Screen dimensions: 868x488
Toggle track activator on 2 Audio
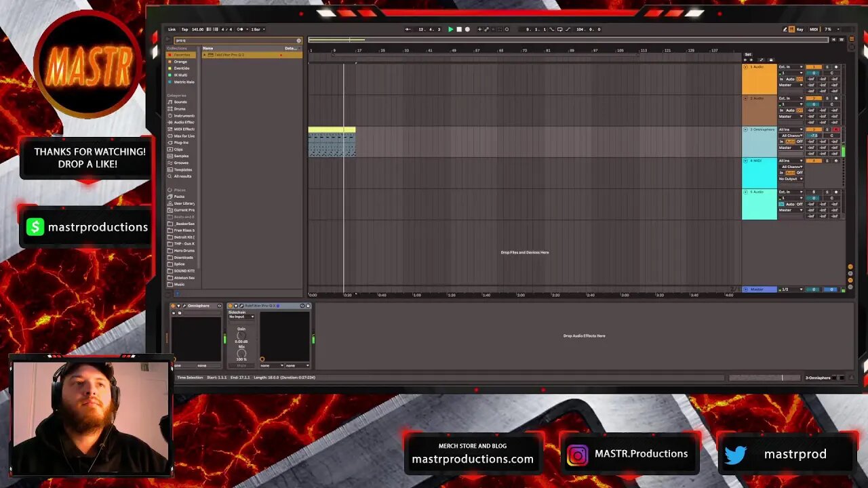tap(814, 98)
